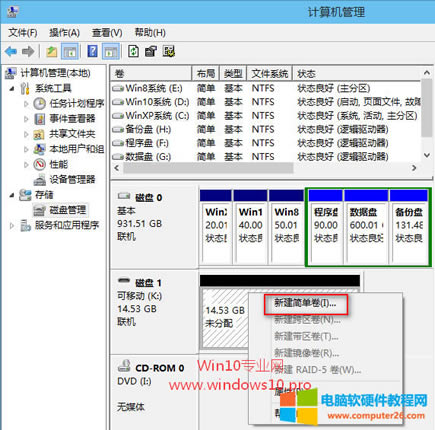Click the Up one level folder icon
The height and width of the screenshot is (430, 435).
[x=52, y=51]
